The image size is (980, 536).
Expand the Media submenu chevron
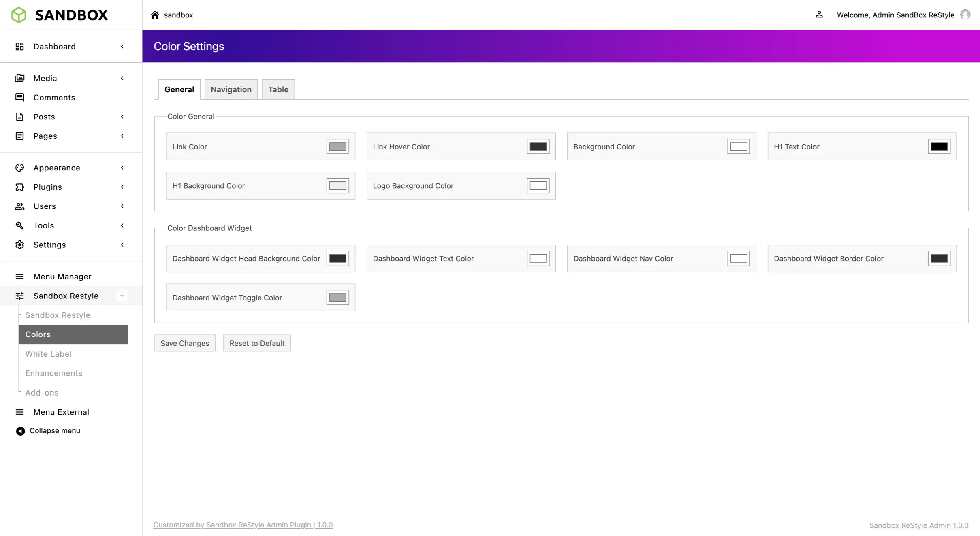122,78
